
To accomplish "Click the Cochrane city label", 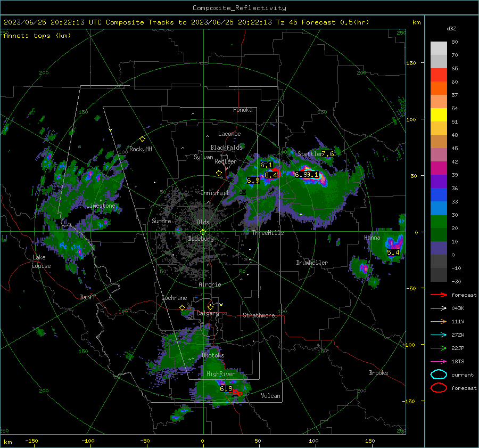I will click(174, 298).
